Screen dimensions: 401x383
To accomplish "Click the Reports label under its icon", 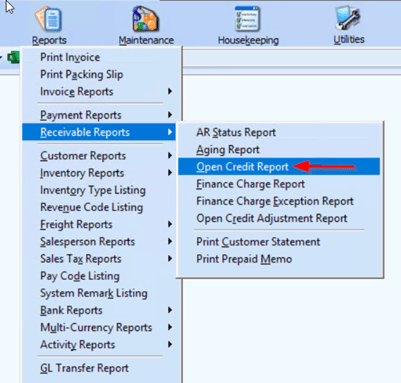I will click(49, 40).
